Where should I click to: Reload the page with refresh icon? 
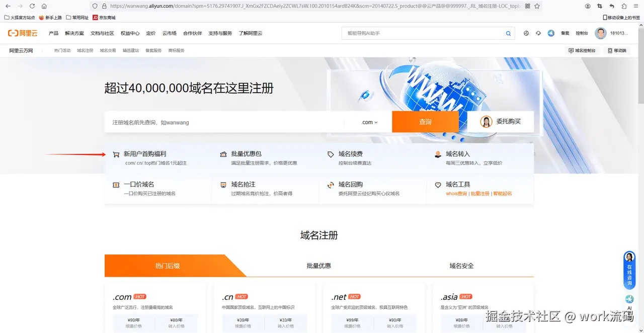click(x=32, y=6)
